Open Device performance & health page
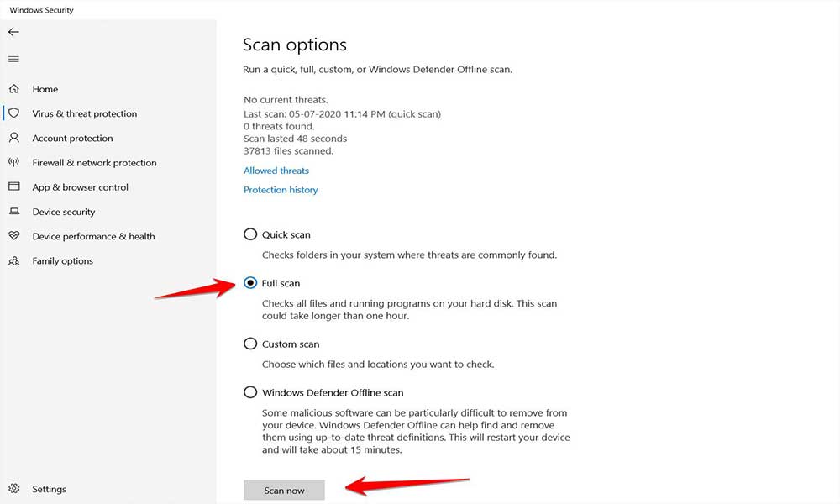Screen dimensions: 840x504 pos(93,236)
